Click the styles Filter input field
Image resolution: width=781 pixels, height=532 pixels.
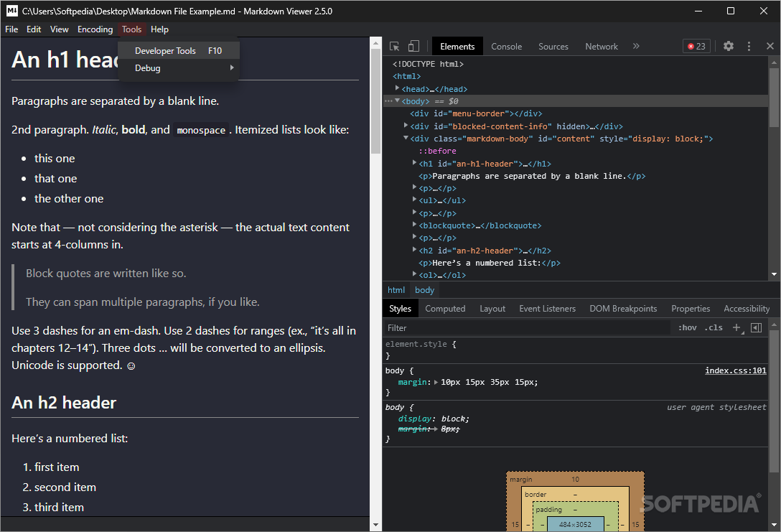click(528, 328)
